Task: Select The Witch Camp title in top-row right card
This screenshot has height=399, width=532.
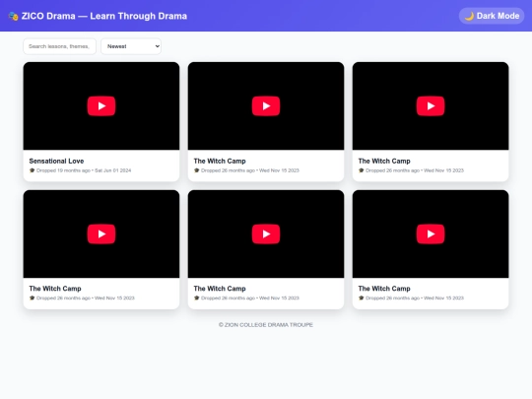Action: (384, 161)
